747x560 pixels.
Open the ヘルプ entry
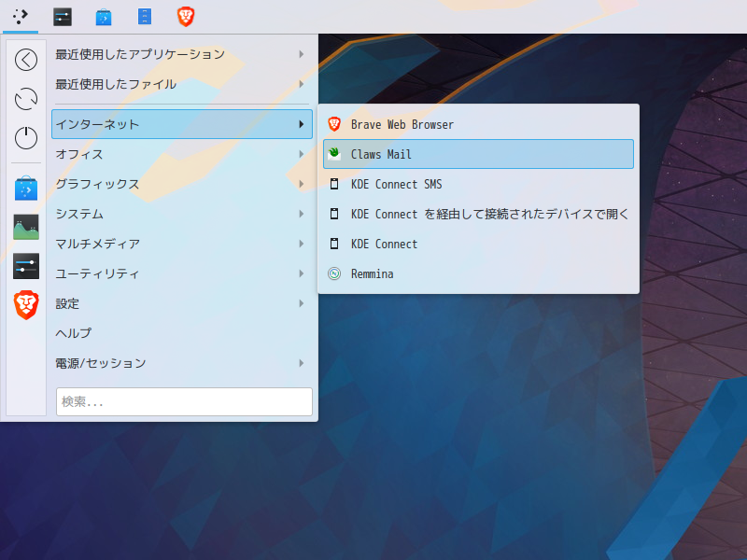[181, 333]
